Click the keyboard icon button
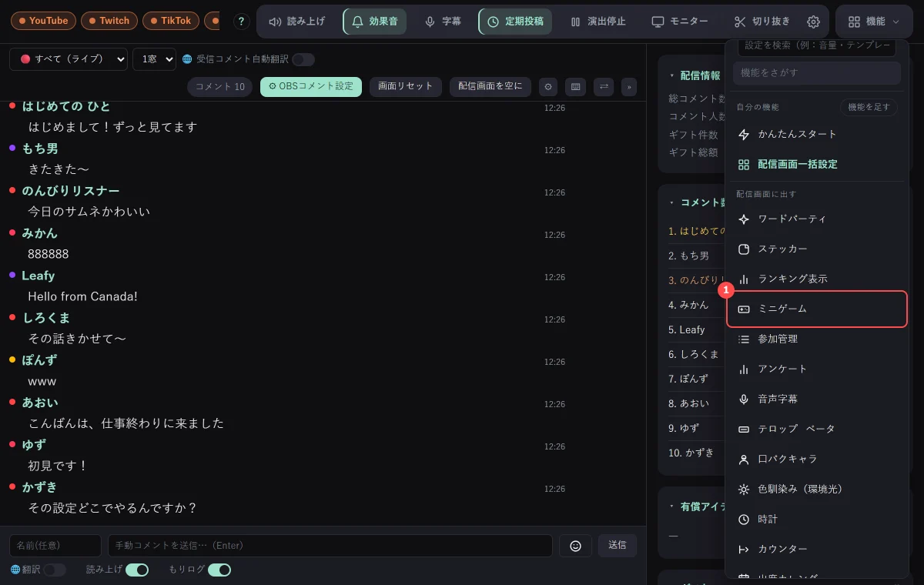Screen dimensions: 924x585 click(x=574, y=87)
